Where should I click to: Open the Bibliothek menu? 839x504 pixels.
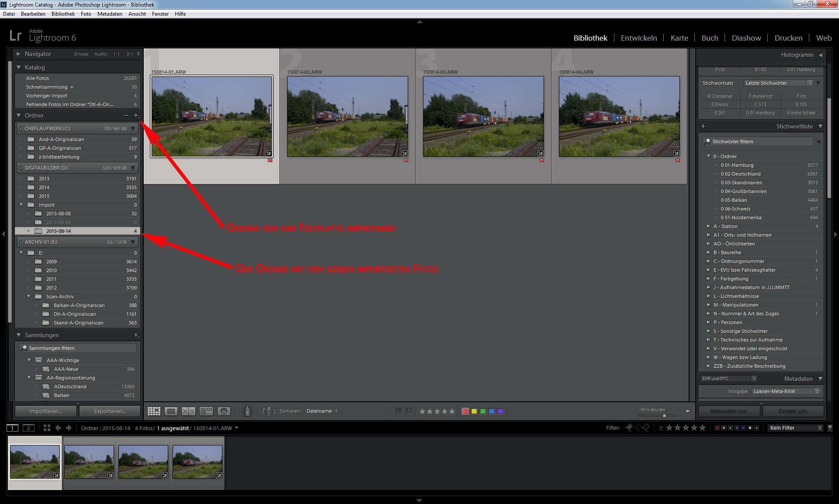click(63, 14)
